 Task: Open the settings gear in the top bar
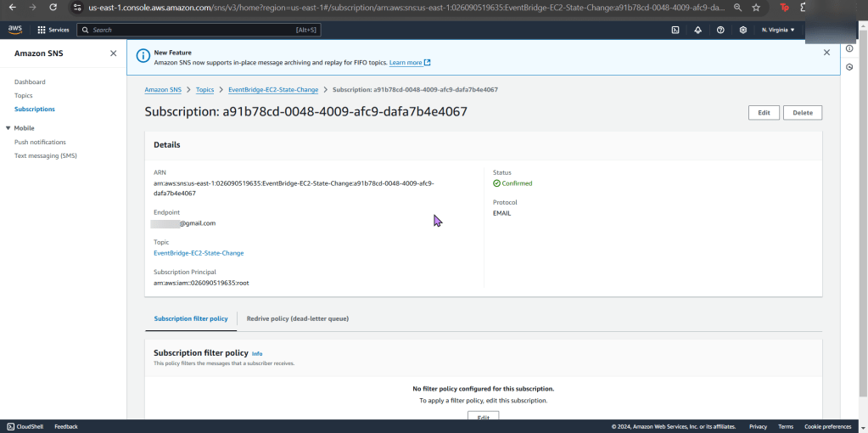click(x=742, y=30)
